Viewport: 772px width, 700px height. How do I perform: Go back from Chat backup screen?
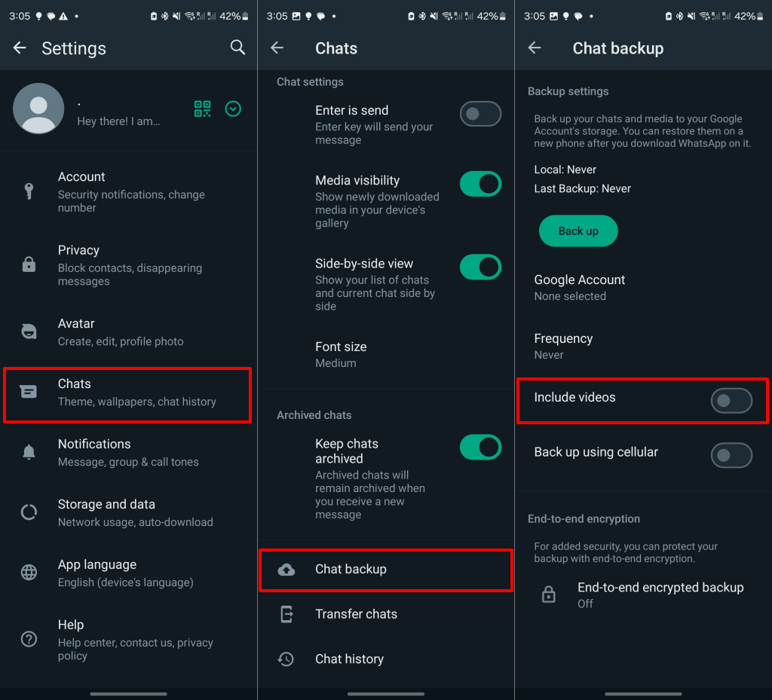coord(535,48)
